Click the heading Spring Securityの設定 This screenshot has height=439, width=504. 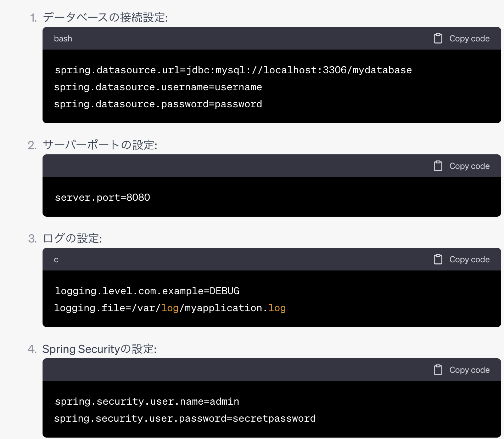click(x=100, y=349)
